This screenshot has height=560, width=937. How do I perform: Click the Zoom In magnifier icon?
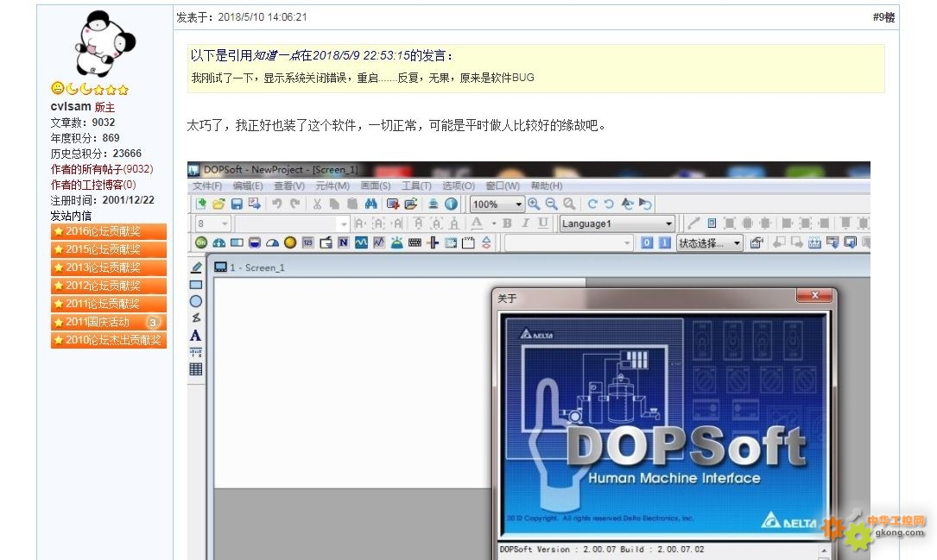[534, 204]
